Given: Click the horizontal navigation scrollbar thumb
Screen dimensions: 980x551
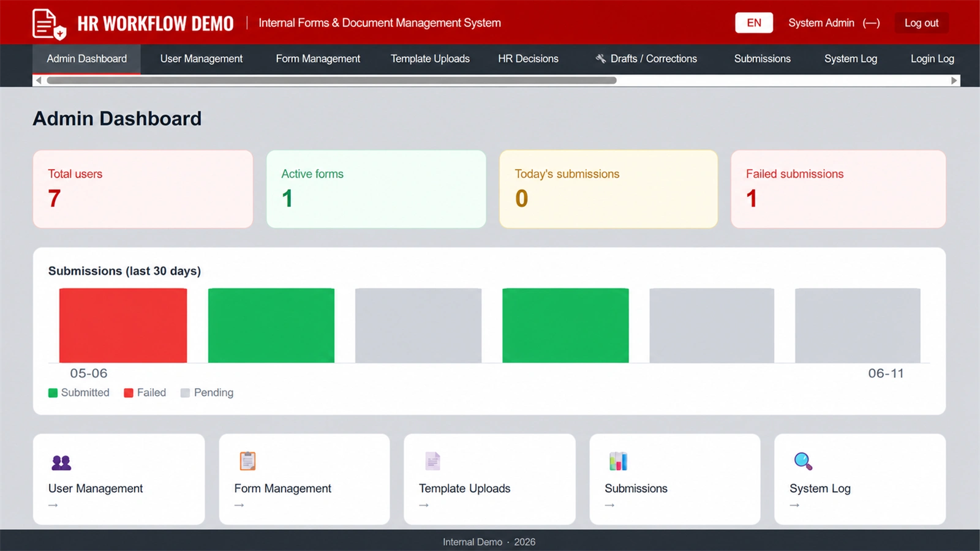Looking at the screenshot, I should [331, 80].
